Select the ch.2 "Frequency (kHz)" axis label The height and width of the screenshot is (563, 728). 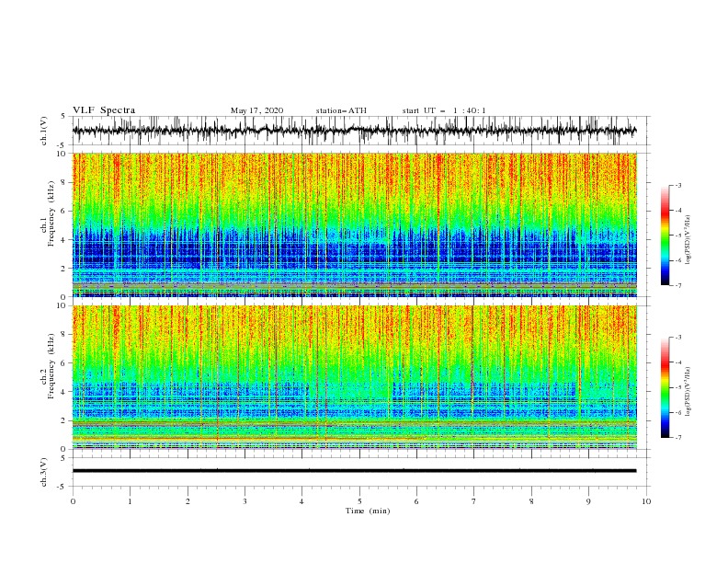[x=51, y=366]
